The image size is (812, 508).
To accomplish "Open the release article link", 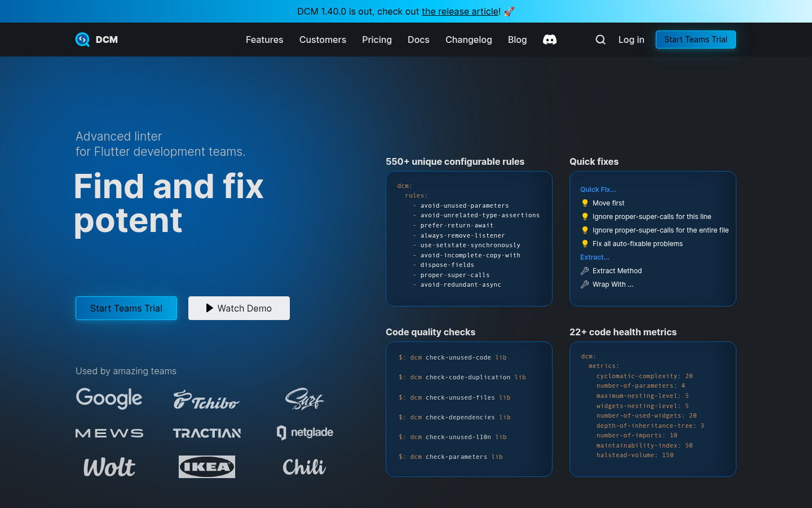I will tap(460, 11).
